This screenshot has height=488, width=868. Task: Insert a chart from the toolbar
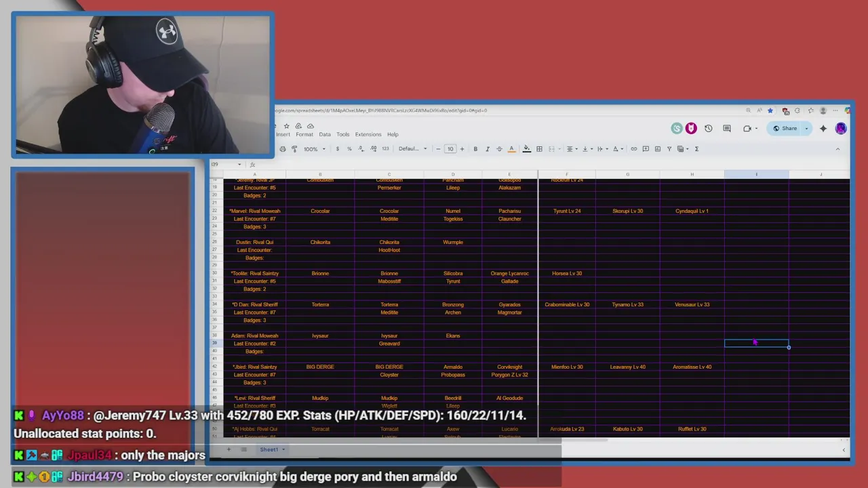[x=657, y=149]
